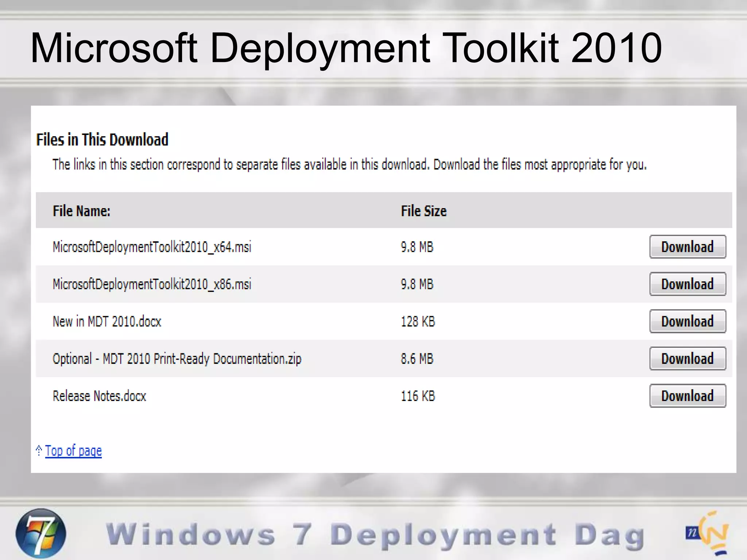
Task: Download the Print-Ready Documentation zip
Action: point(688,359)
